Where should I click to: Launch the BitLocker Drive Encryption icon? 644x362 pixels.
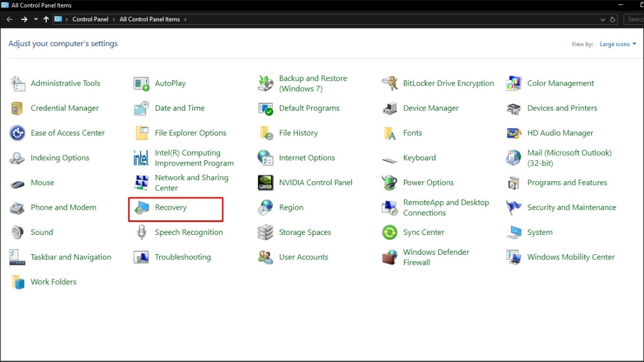(x=390, y=84)
